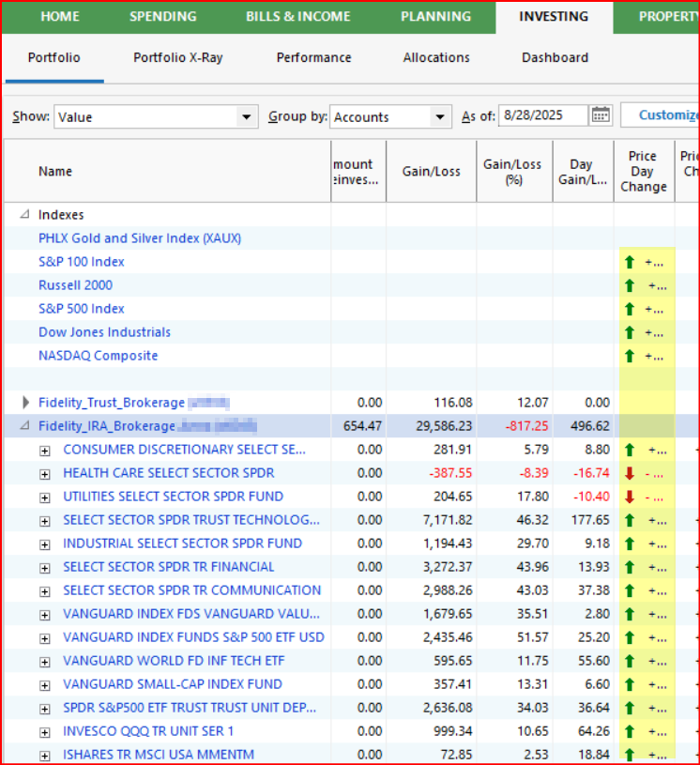Click the 116.08 gain/loss value
700x765 pixels.
(453, 403)
